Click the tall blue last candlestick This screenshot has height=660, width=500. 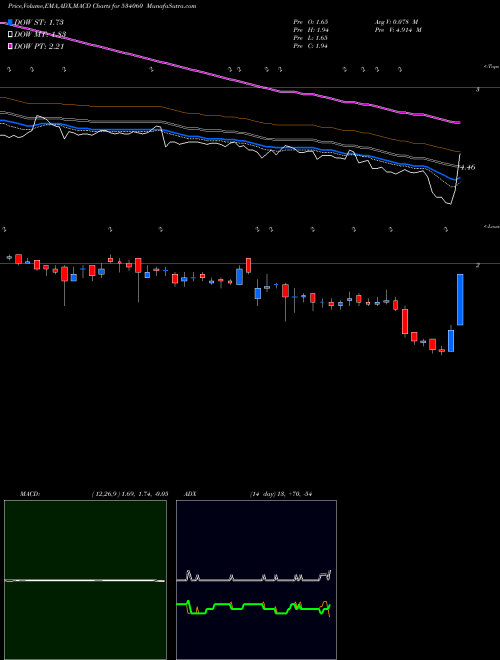coord(460,300)
